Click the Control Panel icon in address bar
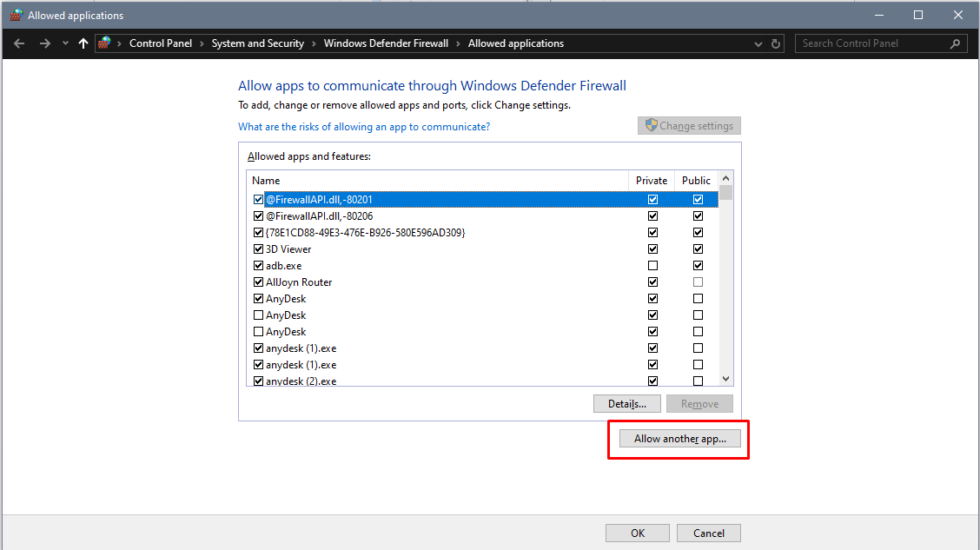The image size is (980, 550). click(x=104, y=43)
